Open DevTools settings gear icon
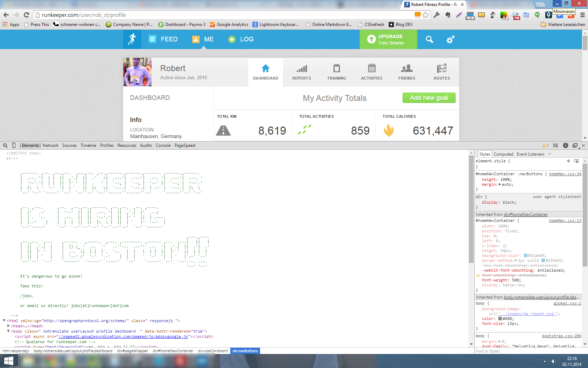Viewport: 588px width, 368px height. (566, 145)
